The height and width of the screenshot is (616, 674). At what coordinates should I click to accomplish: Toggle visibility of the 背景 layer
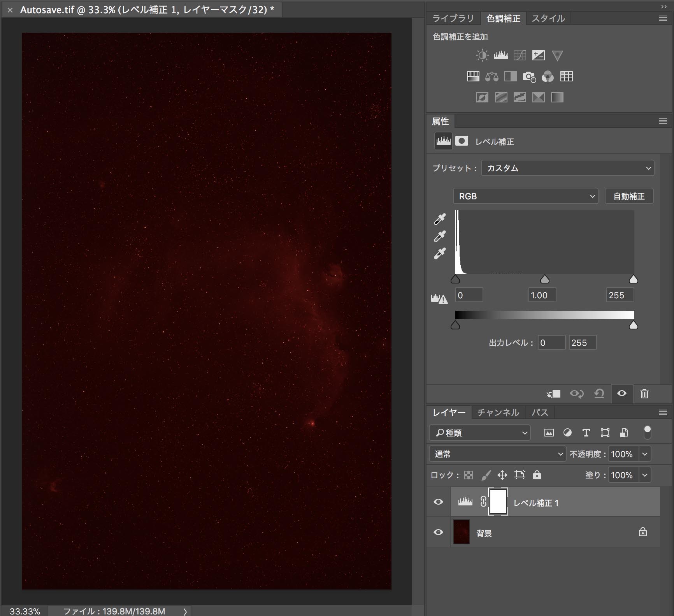tap(438, 532)
